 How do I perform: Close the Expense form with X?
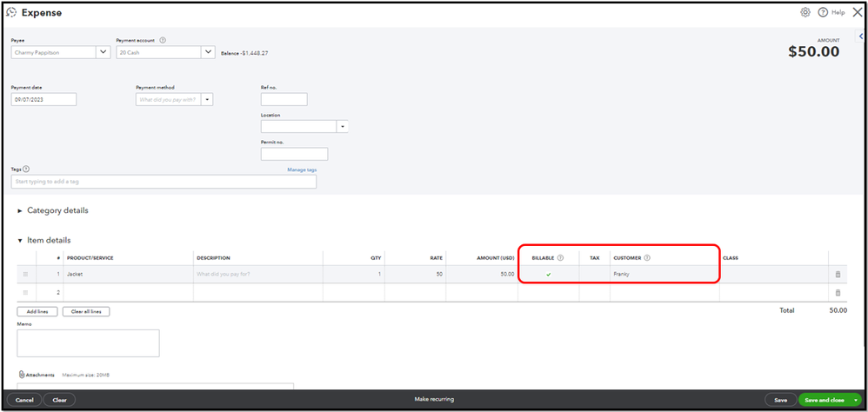tap(857, 12)
